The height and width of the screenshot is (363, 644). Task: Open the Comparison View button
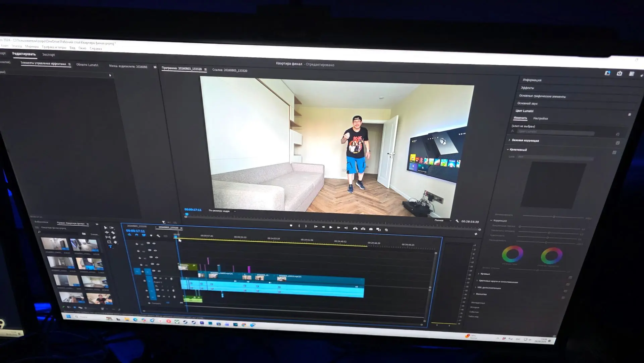pos(378,229)
